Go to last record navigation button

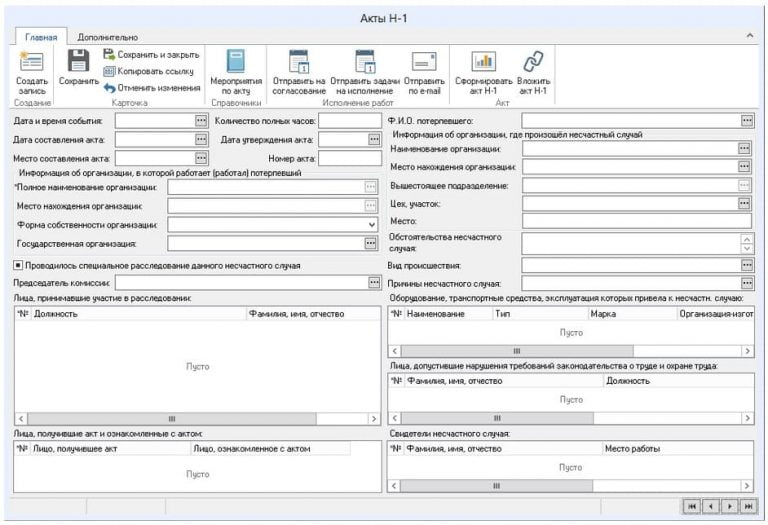coord(748,506)
